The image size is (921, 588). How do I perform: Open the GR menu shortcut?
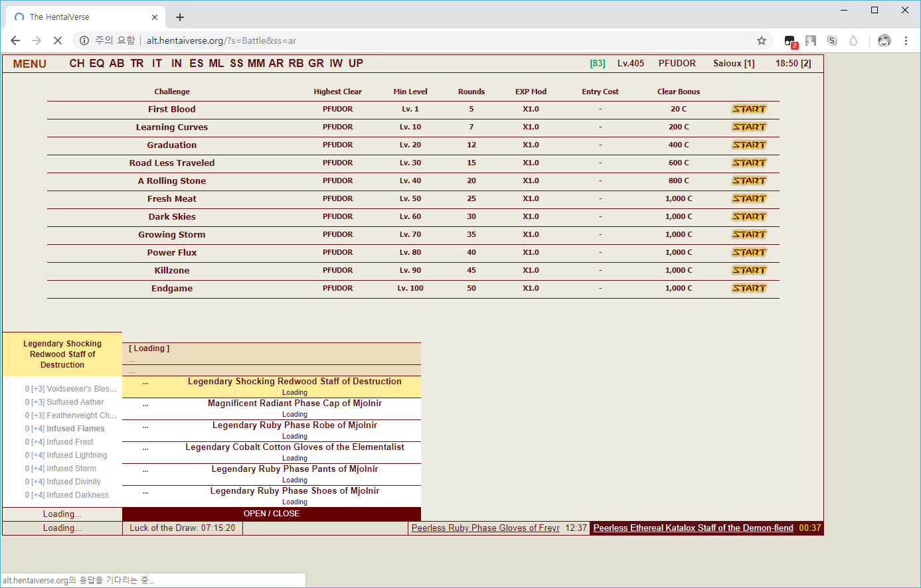(x=316, y=63)
